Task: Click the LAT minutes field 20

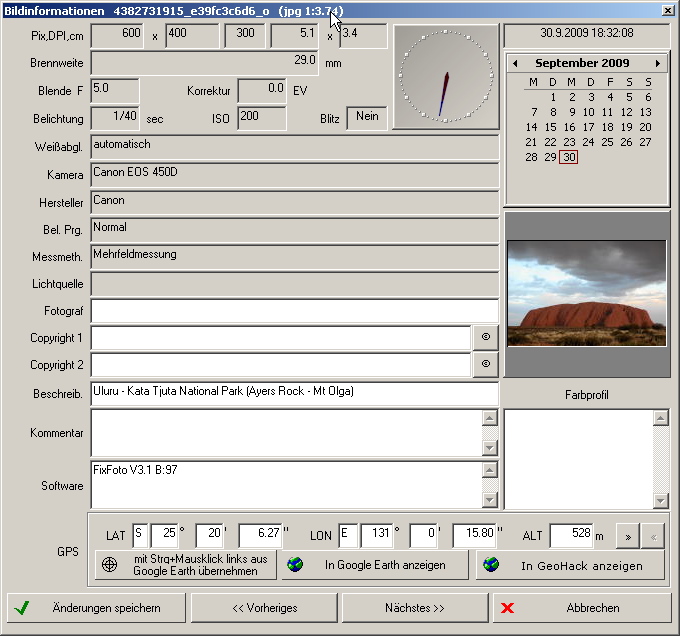Action: (209, 535)
